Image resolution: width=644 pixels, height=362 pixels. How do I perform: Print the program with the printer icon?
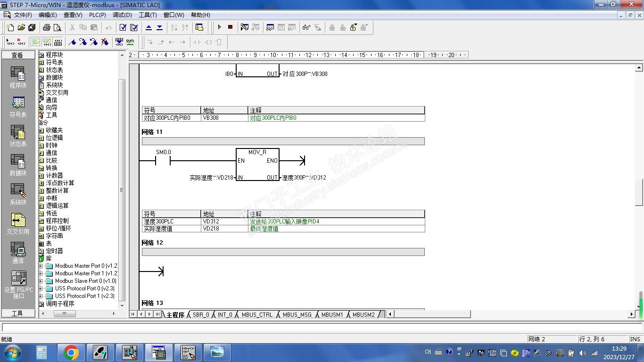[46, 27]
